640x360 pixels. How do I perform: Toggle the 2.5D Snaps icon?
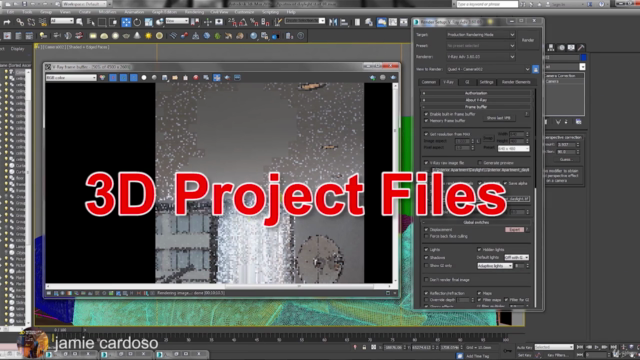point(232,22)
